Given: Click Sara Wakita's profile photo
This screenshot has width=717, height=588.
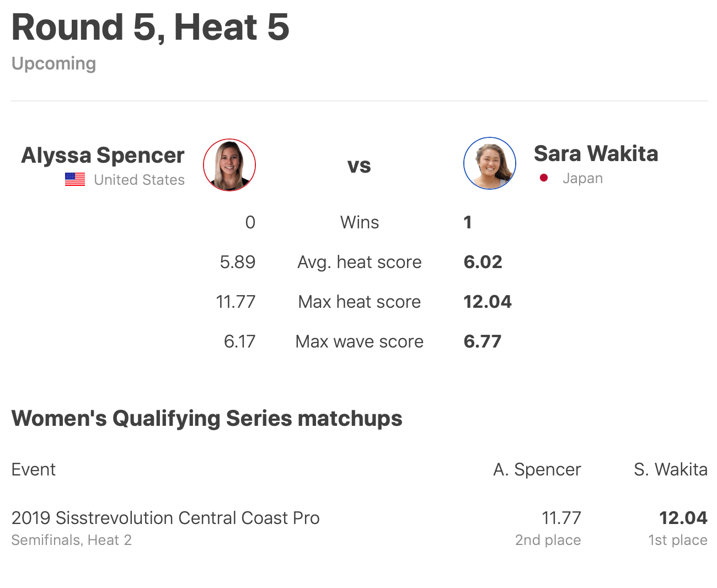Looking at the screenshot, I should pyautogui.click(x=490, y=163).
